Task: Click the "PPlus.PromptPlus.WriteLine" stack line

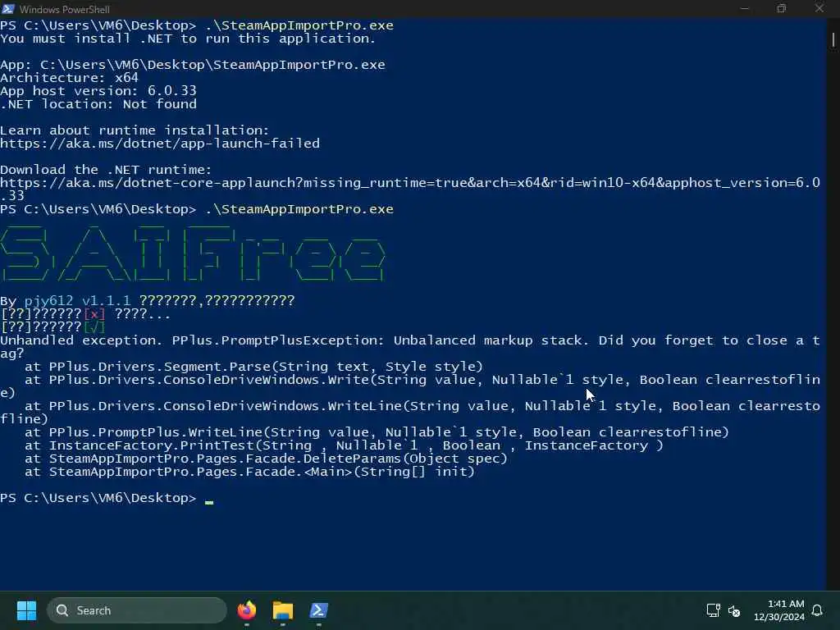Action: click(377, 431)
